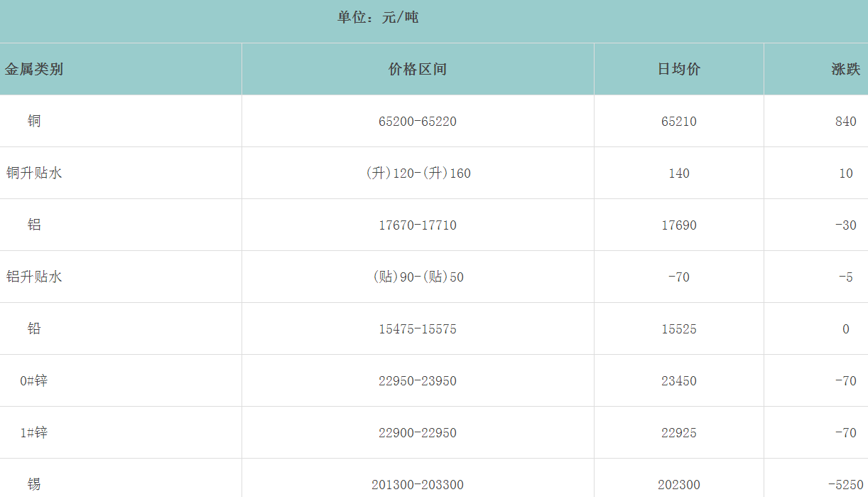Select the (升)120-(升)160 price range cell
This screenshot has width=868, height=497.
pyautogui.click(x=418, y=173)
